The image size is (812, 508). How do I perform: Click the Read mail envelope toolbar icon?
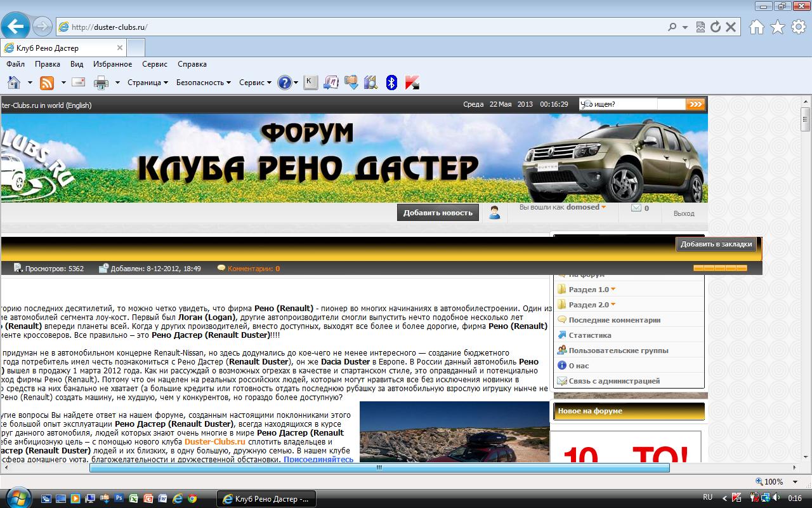point(79,83)
